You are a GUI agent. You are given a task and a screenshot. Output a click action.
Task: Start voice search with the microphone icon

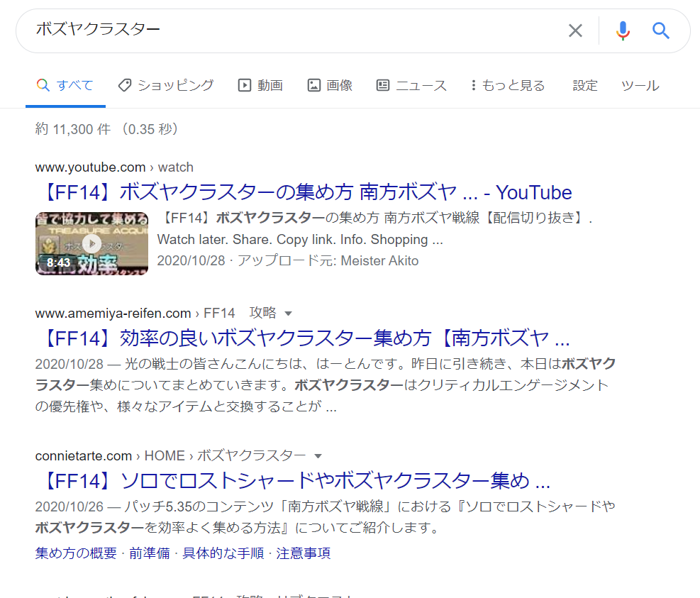pos(623,31)
